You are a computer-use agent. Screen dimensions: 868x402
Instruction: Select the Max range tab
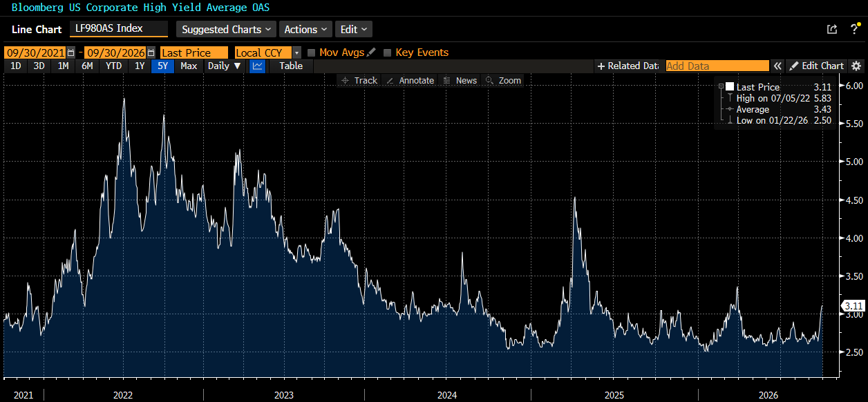189,66
